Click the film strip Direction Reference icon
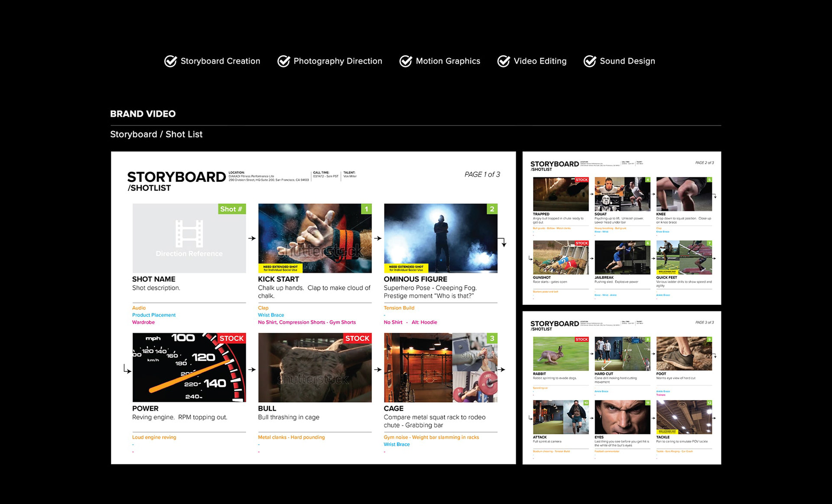The image size is (832, 504). tap(189, 233)
